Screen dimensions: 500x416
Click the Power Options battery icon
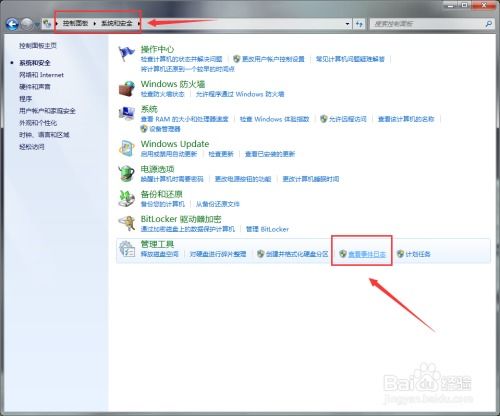[x=127, y=173]
